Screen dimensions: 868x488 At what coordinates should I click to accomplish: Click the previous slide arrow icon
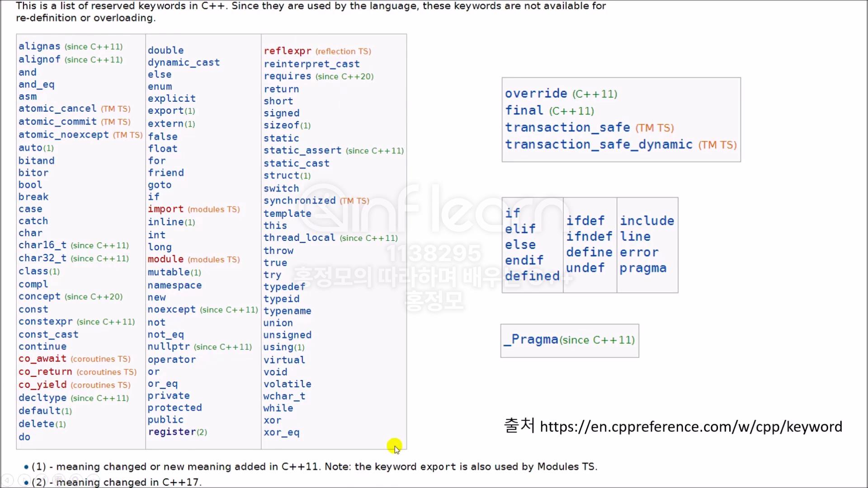7,480
